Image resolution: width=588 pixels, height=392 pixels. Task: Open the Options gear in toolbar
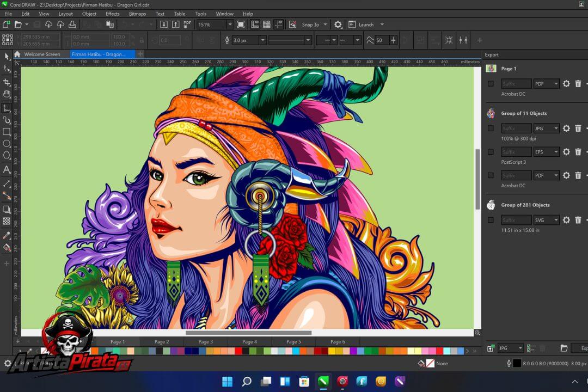[338, 24]
